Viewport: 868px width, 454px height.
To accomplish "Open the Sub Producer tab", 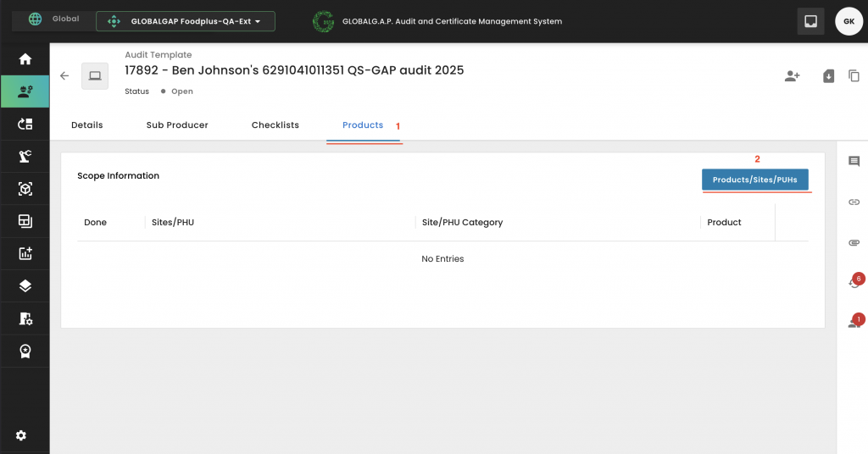I will tap(177, 125).
